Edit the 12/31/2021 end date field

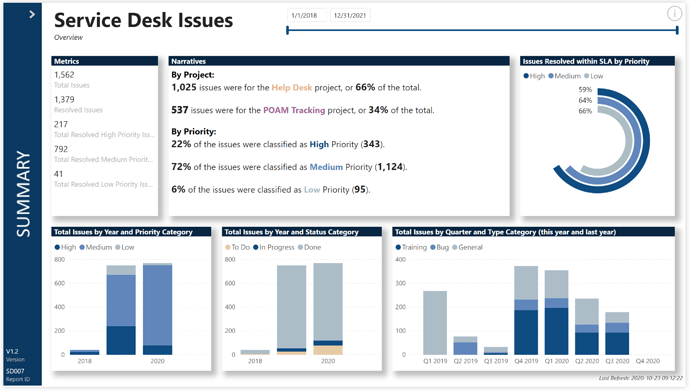[x=350, y=15]
